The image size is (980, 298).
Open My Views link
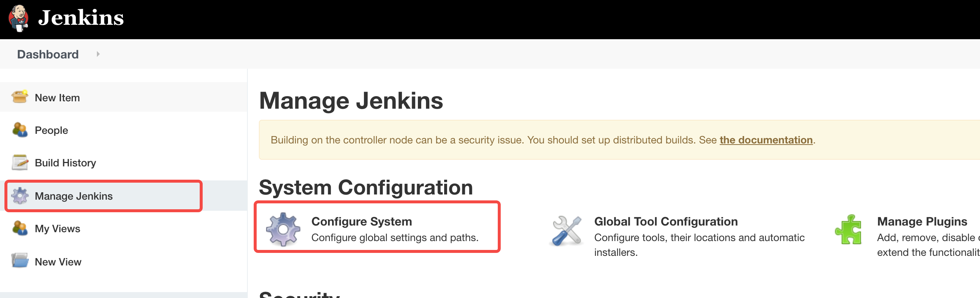tap(57, 228)
